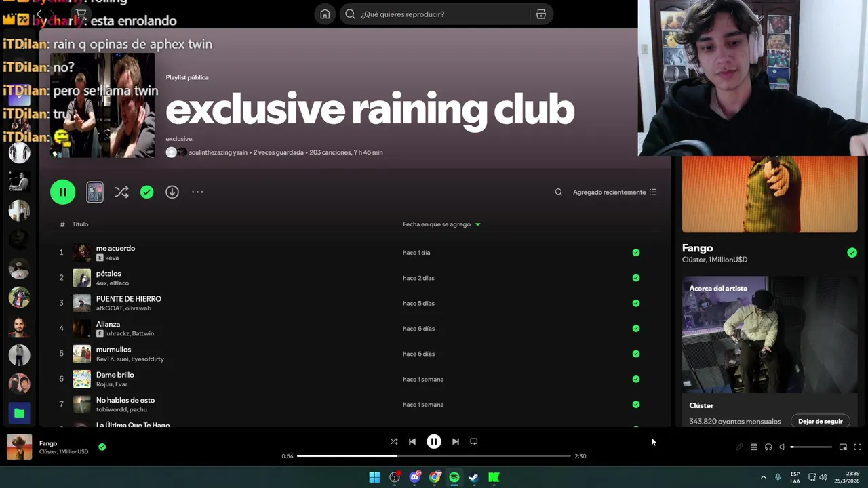Open the playlist preview card icon
The height and width of the screenshot is (488, 868).
point(95,192)
